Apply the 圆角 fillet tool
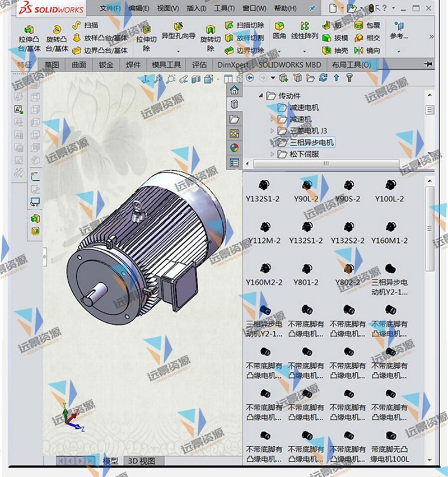This screenshot has width=448, height=477. tap(279, 30)
